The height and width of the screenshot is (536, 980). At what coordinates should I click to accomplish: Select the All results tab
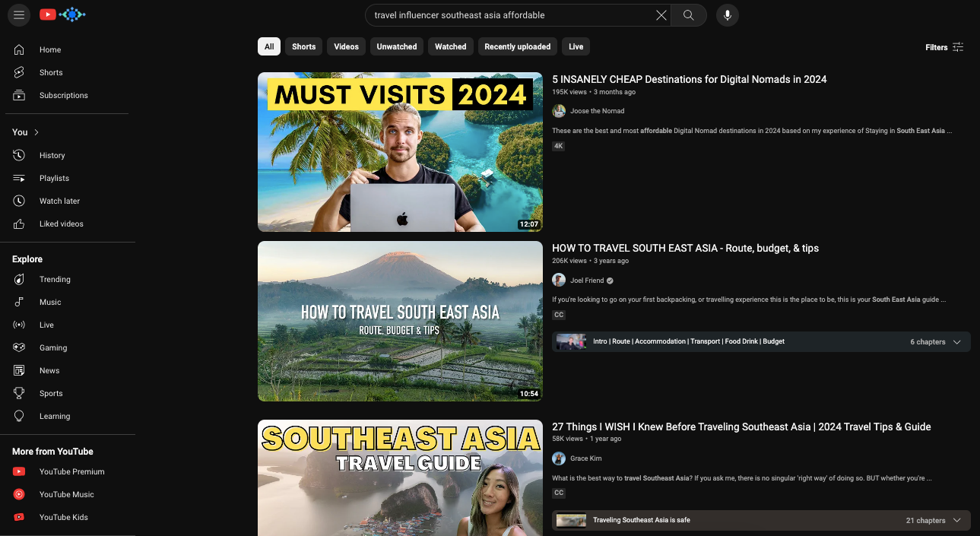click(268, 46)
